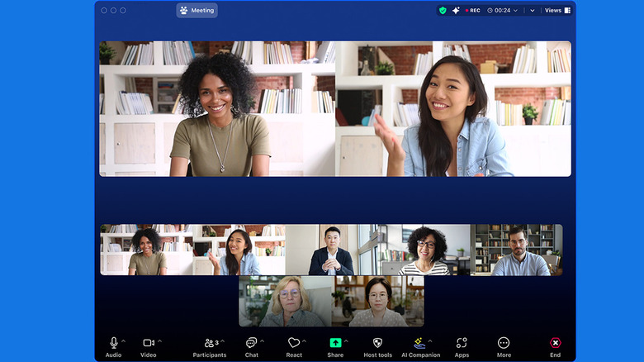Expand caret next to Chat
The width and height of the screenshot is (644, 362).
click(262, 341)
